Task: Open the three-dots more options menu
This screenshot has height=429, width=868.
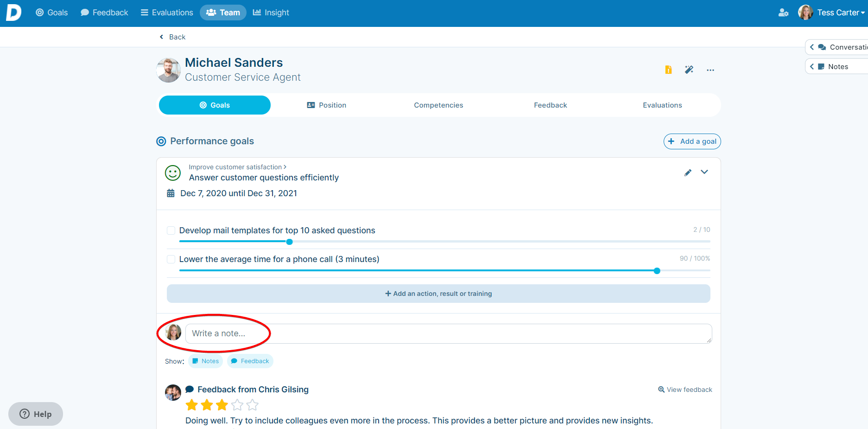Action: [x=710, y=70]
